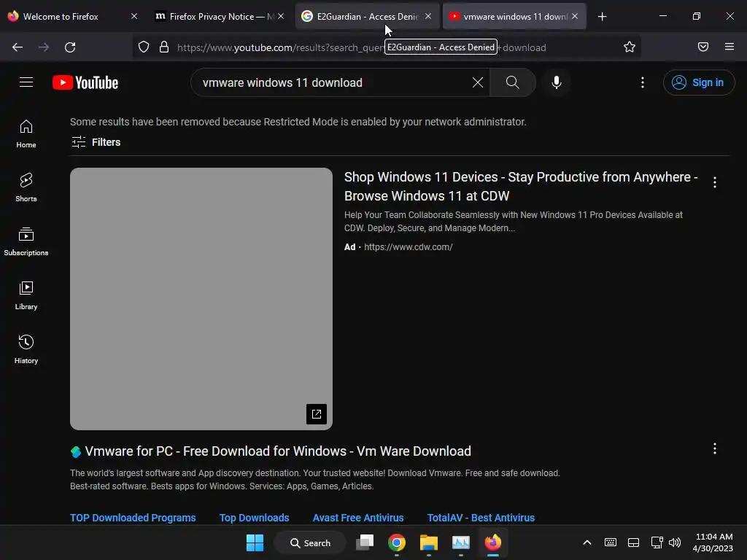The height and width of the screenshot is (560, 747).
Task: Open Subscriptions in the sidebar
Action: click(x=26, y=241)
